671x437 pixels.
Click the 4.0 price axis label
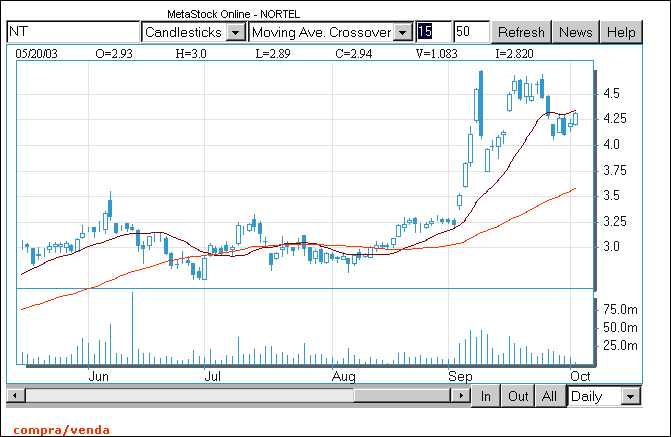(611, 145)
